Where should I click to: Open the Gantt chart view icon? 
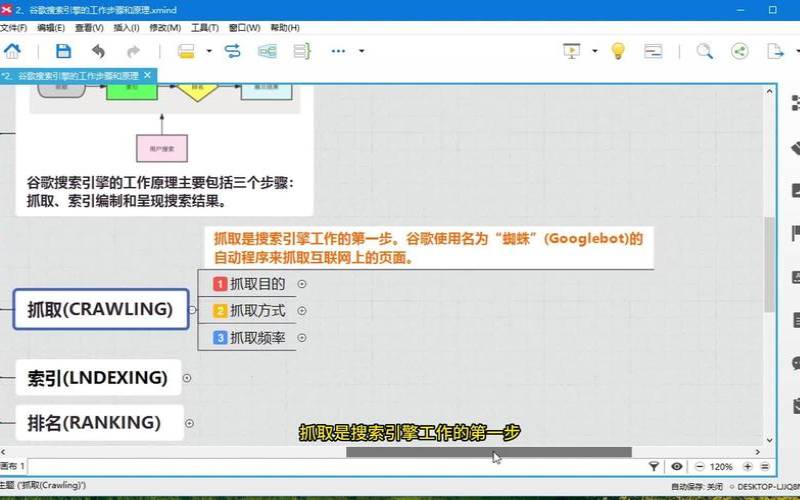[x=653, y=51]
